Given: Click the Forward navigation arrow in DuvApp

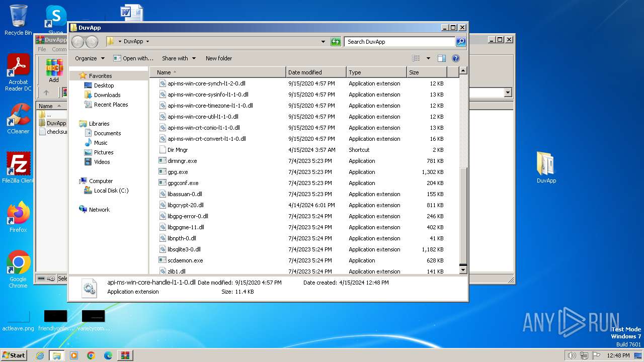Looking at the screenshot, I should tap(92, 42).
